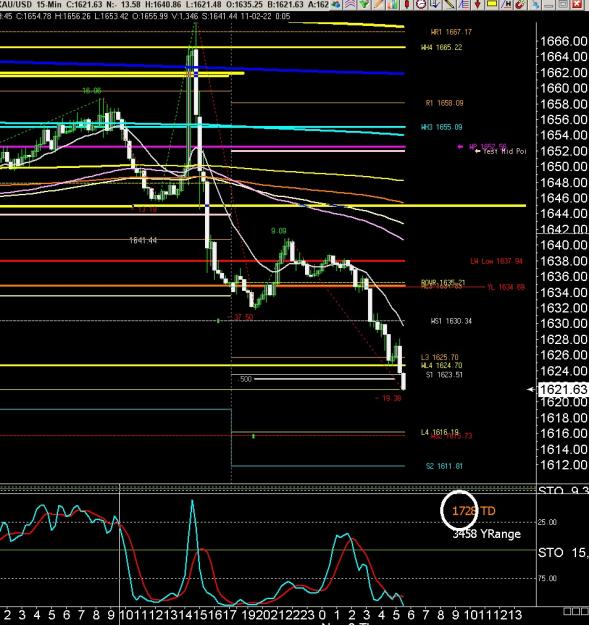Click the 25.00 stochastic level label
This screenshot has height=625, width=589.
pyautogui.click(x=547, y=522)
